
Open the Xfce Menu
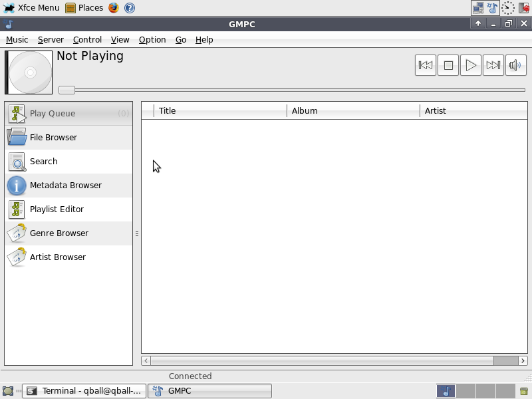(31, 8)
